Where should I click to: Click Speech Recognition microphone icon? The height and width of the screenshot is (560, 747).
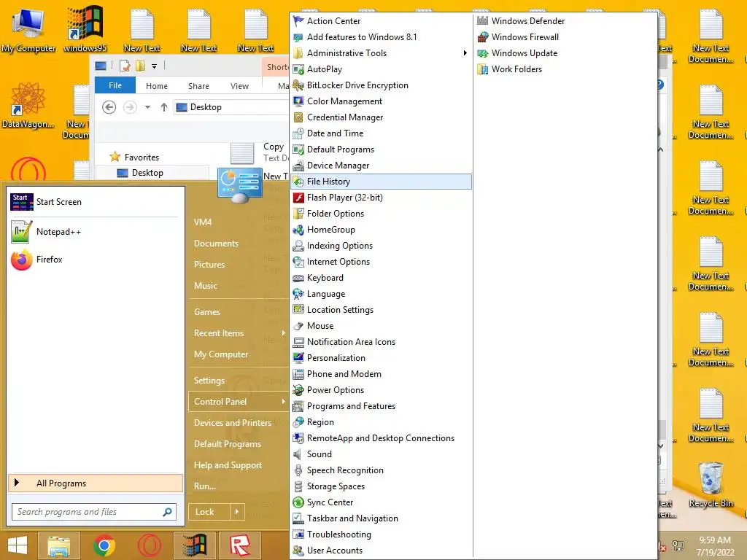pos(298,470)
